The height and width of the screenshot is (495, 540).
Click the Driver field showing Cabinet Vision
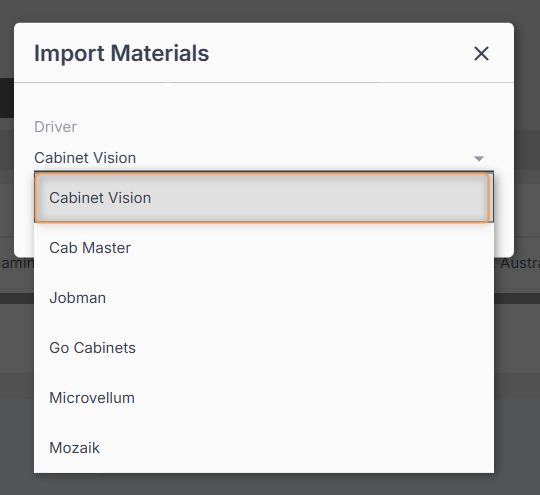[264, 158]
